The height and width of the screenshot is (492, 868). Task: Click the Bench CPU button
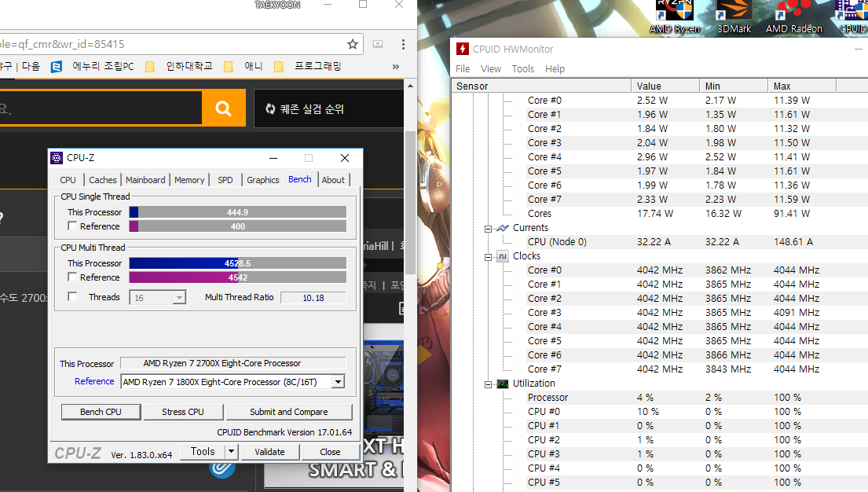tap(101, 412)
